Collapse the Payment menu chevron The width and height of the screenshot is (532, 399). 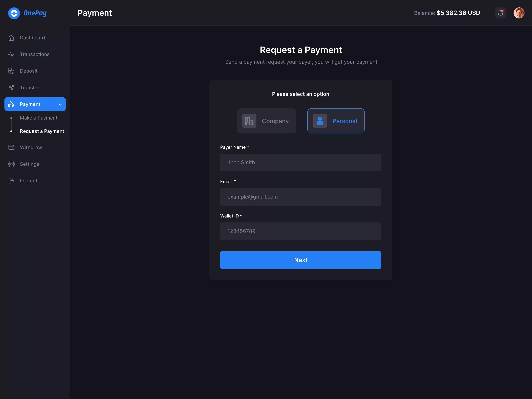(60, 104)
